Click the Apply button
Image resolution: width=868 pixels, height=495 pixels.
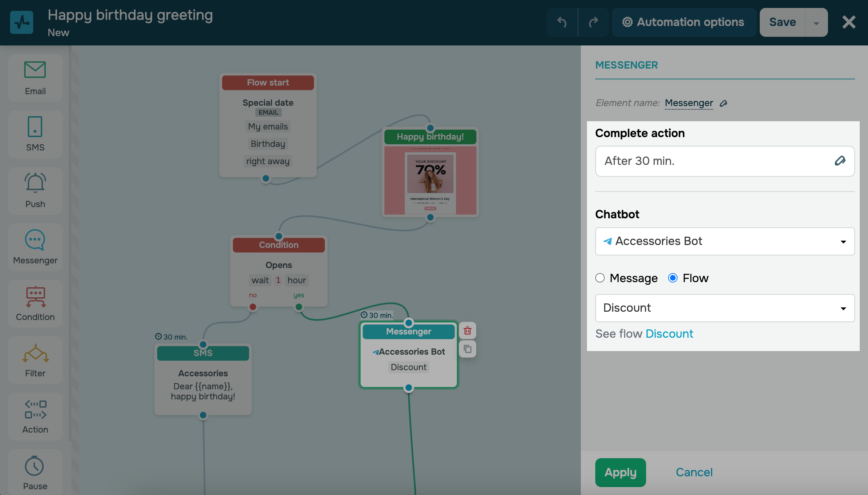click(x=620, y=472)
